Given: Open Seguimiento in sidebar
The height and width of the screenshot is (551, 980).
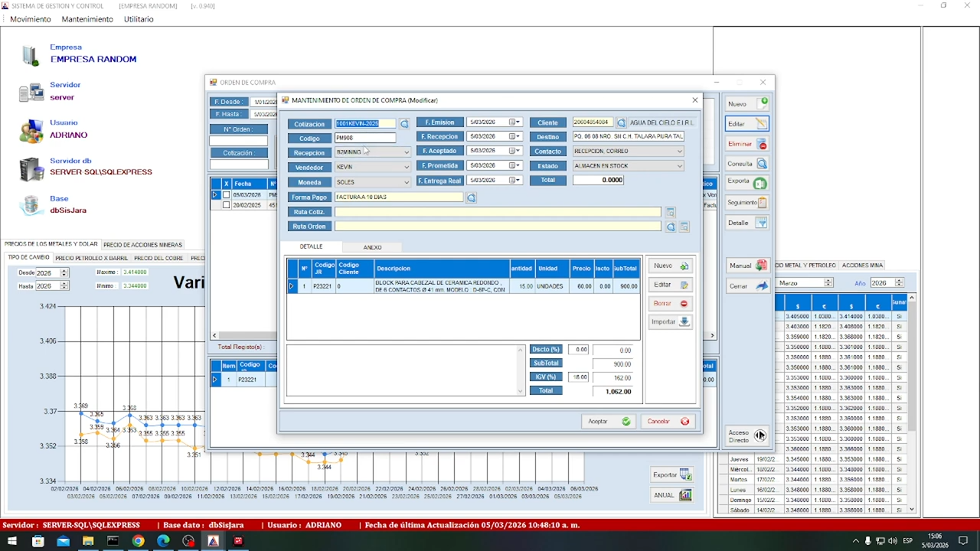Looking at the screenshot, I should (x=747, y=203).
